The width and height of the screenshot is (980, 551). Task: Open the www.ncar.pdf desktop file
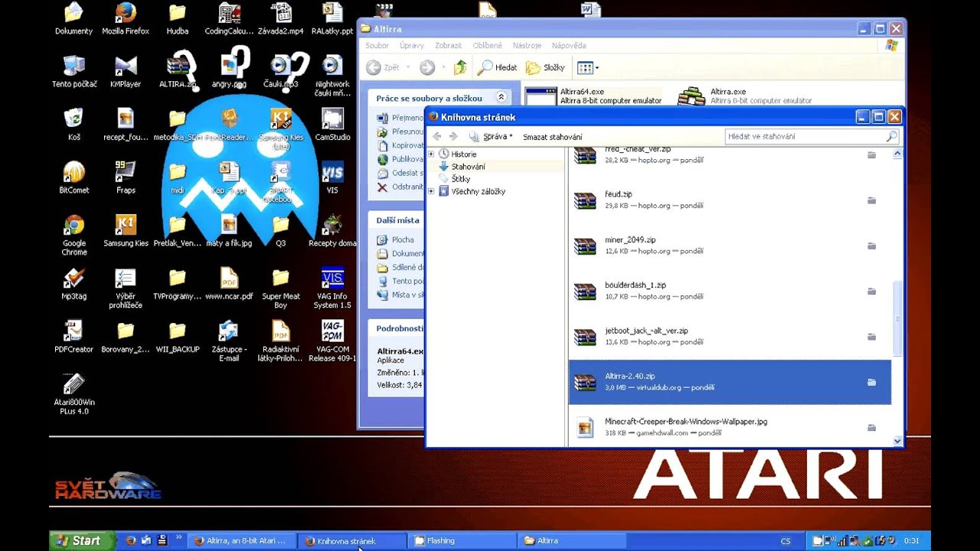pyautogui.click(x=229, y=283)
